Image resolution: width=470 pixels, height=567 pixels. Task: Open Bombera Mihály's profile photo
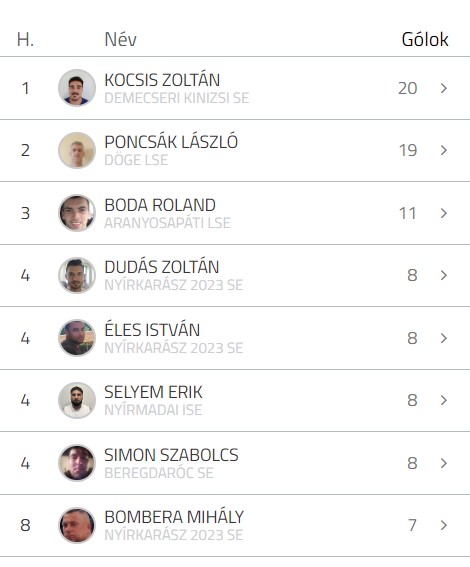pyautogui.click(x=77, y=525)
